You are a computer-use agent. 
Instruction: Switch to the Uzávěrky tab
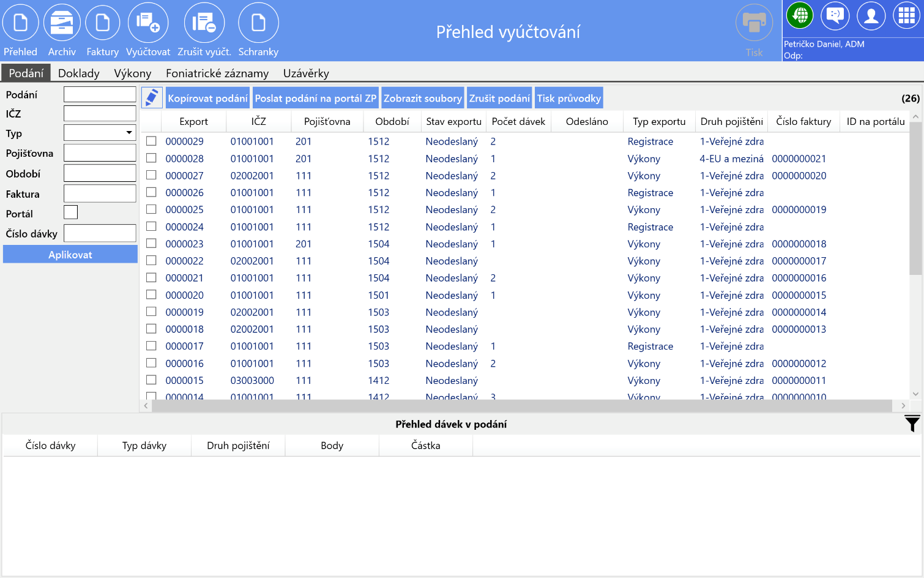[x=306, y=73]
